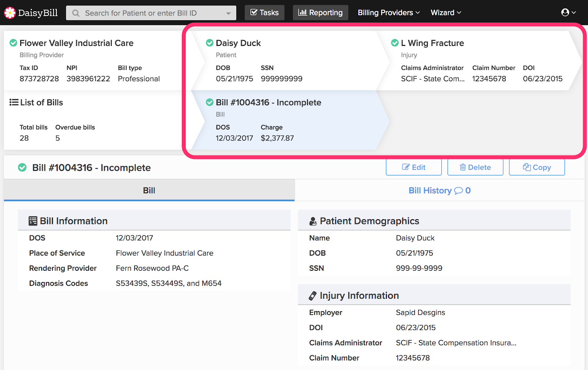The width and height of the screenshot is (588, 370).
Task: Click Bill Information DOS value 12/03/2017
Action: [135, 238]
